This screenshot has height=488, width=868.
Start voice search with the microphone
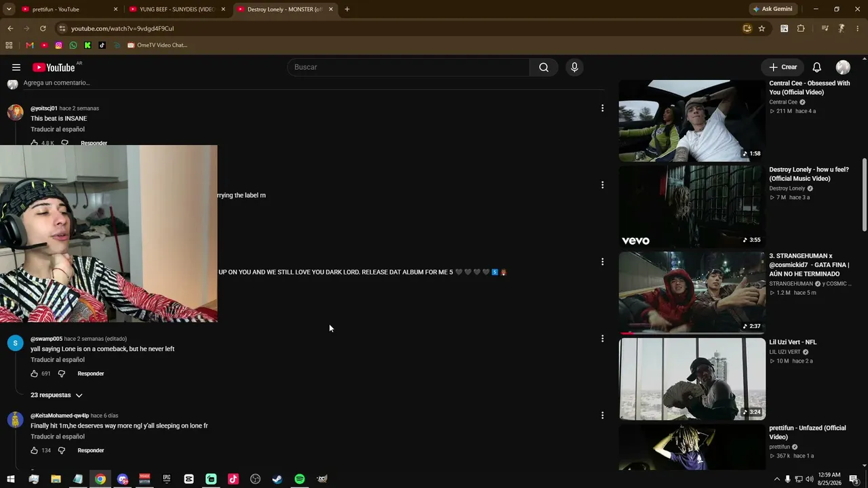click(574, 67)
